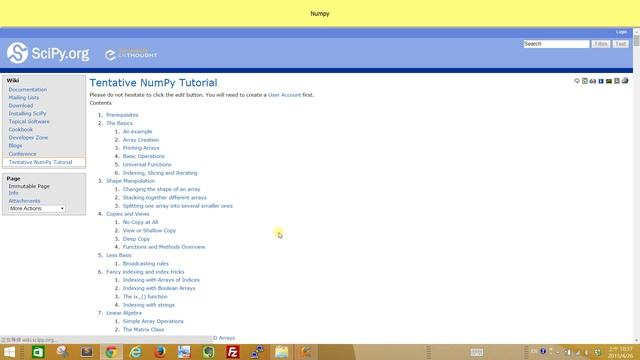Jump to An example section

click(x=137, y=131)
